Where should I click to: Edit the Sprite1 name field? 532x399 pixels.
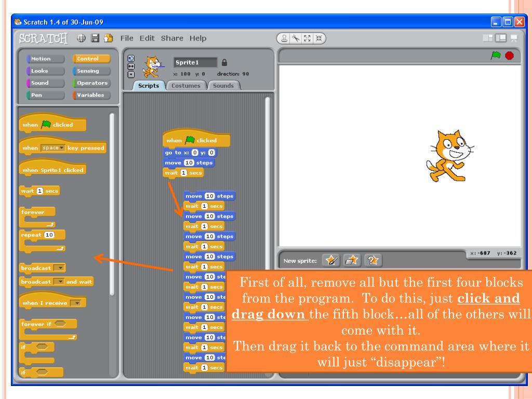coord(195,62)
